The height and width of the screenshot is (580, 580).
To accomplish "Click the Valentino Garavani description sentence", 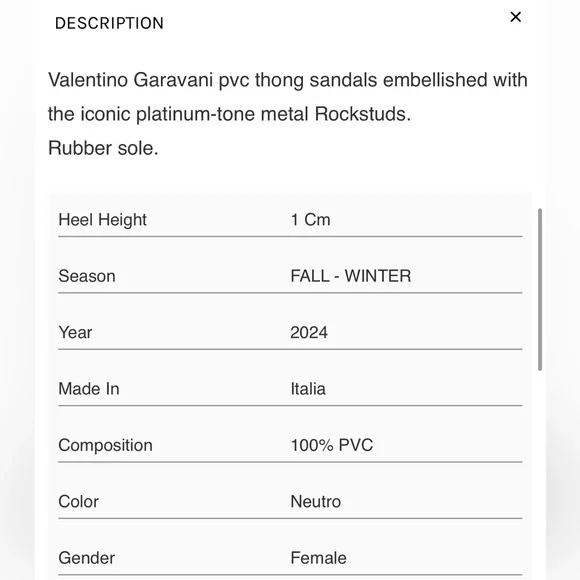I will (x=287, y=97).
